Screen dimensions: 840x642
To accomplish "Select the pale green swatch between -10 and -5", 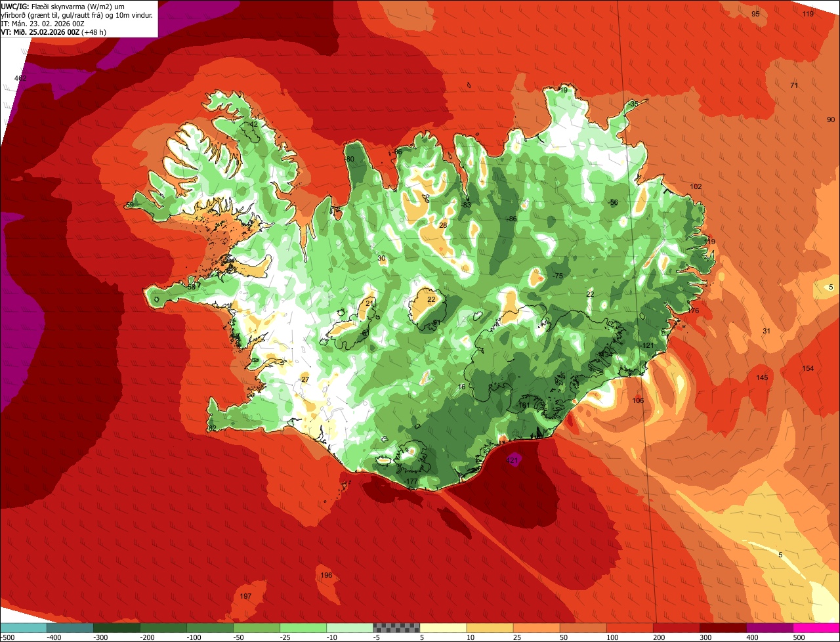I will [x=349, y=628].
